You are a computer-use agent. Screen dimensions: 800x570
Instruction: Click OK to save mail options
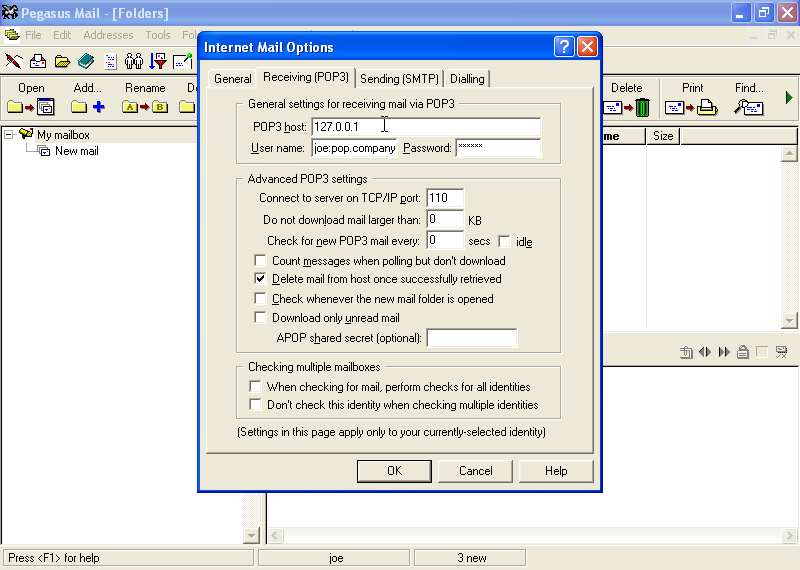click(x=394, y=471)
